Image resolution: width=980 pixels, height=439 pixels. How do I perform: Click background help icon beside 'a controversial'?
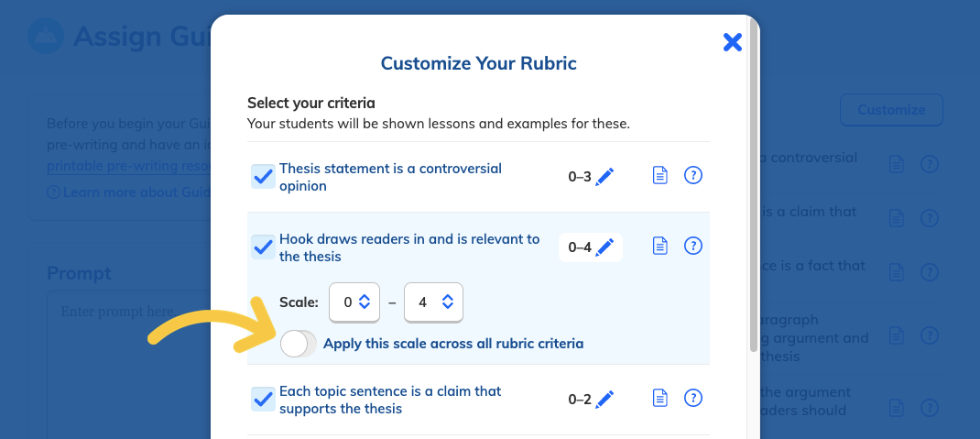tap(930, 164)
